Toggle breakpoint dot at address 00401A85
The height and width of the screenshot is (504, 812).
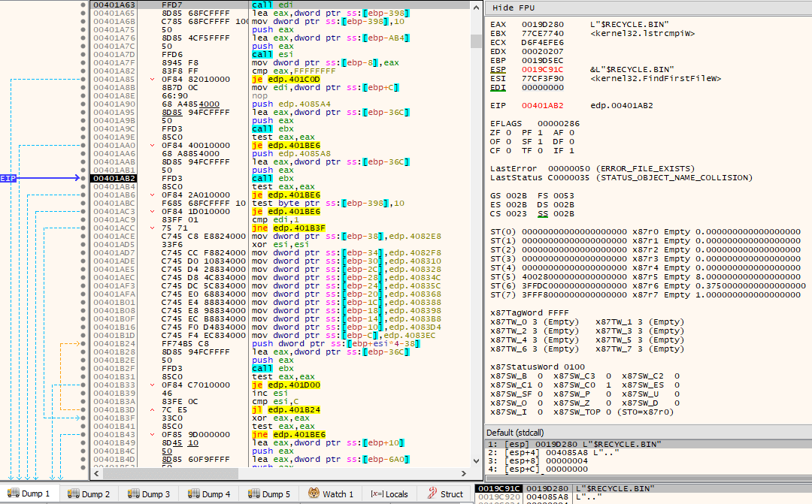click(83, 79)
